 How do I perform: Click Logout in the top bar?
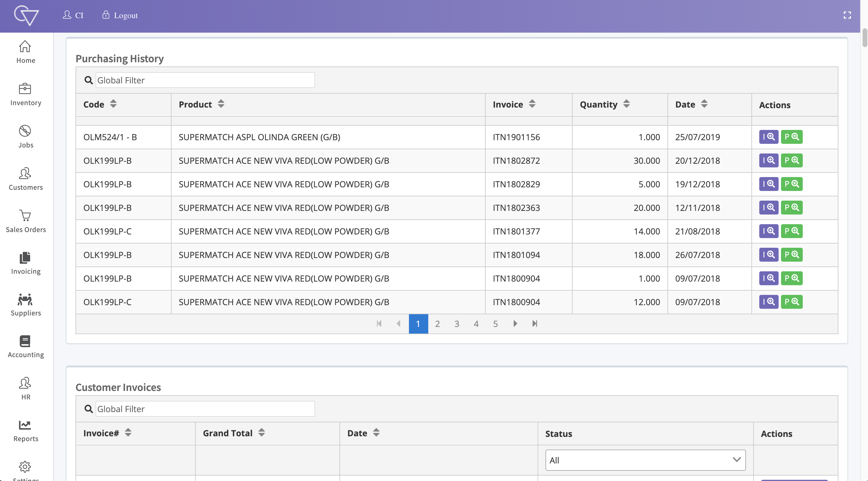coord(120,15)
